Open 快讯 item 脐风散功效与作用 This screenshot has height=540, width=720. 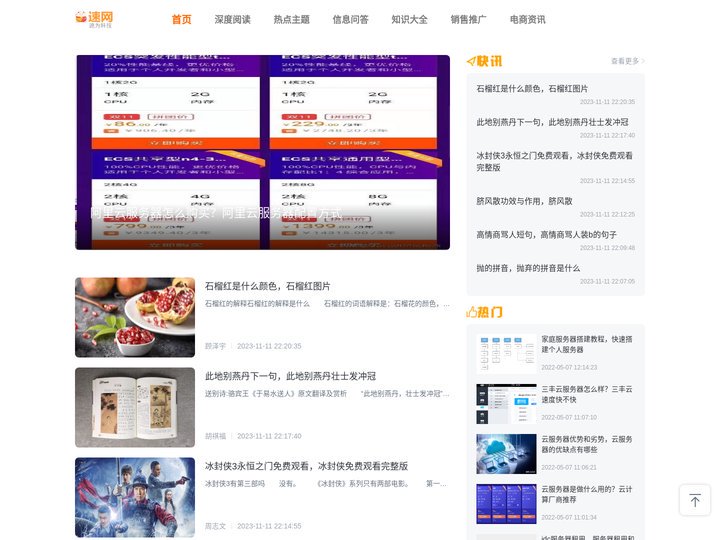coord(524,201)
